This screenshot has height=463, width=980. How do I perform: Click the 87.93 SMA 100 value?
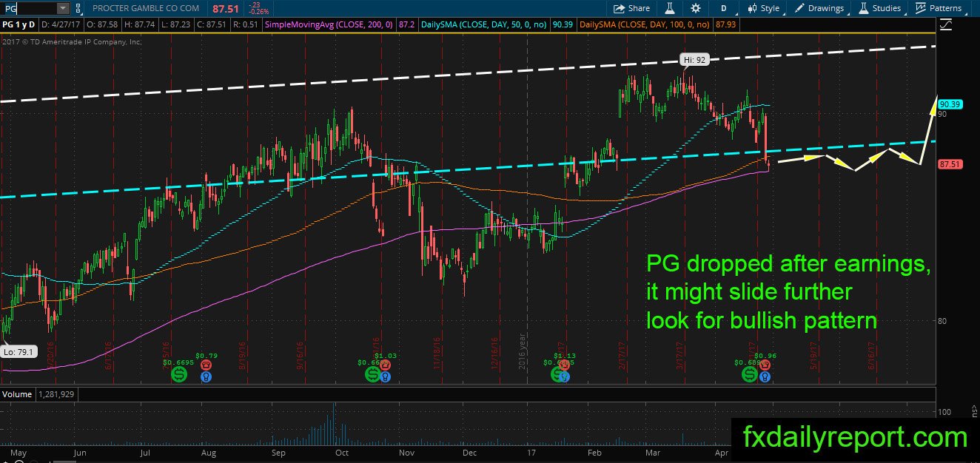725,25
